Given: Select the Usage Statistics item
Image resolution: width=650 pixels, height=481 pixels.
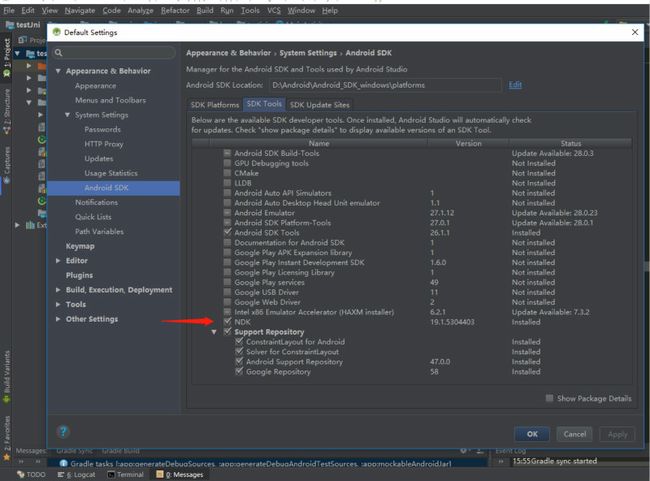Looking at the screenshot, I should 111,173.
